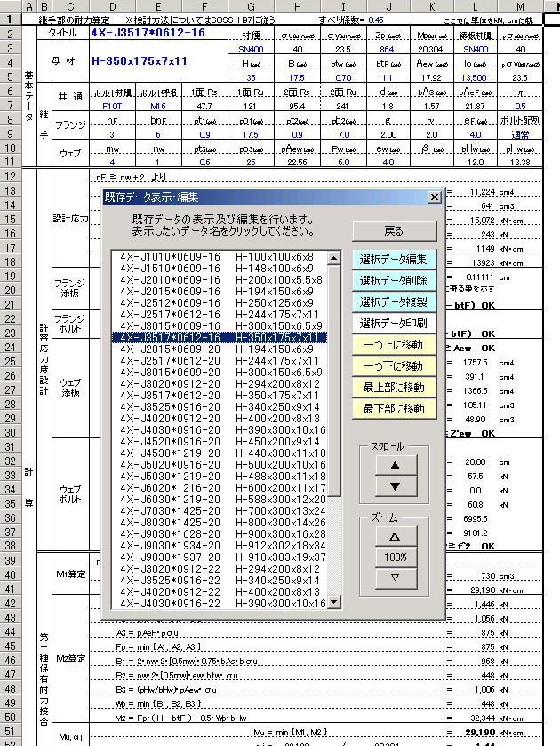Viewport: 560px width, 746px height.
Task: Click the list scrollbar down arrow
Action: coord(334,602)
